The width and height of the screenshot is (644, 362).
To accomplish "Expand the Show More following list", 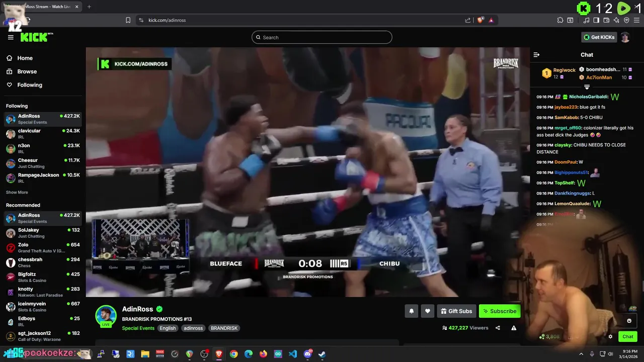I will (17, 193).
